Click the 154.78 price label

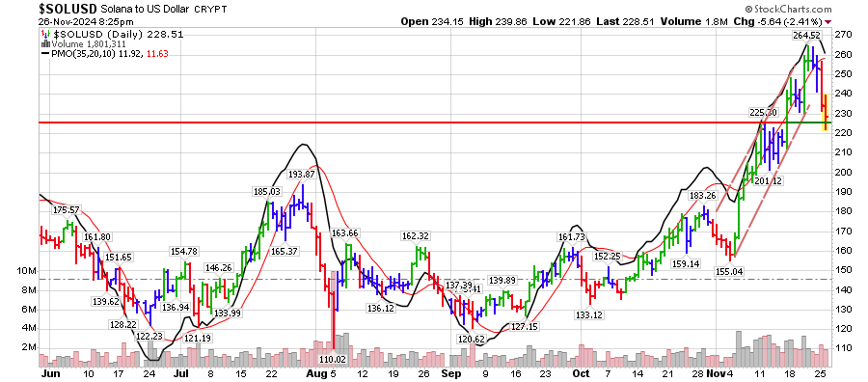pos(184,252)
